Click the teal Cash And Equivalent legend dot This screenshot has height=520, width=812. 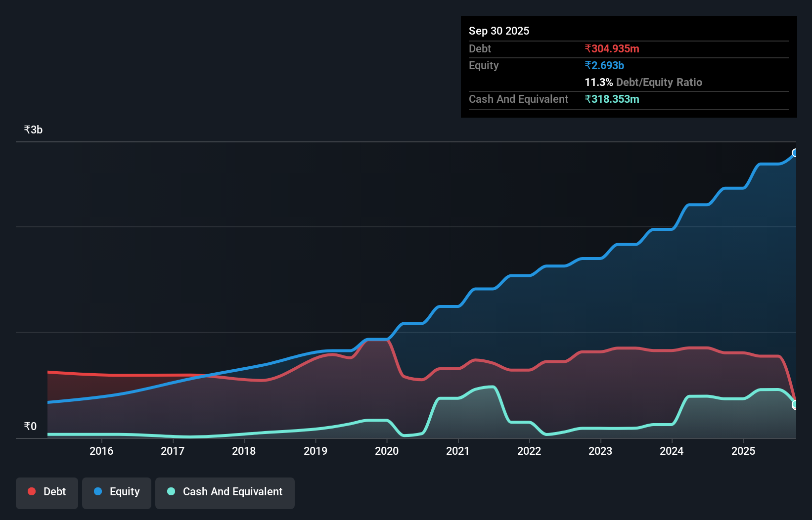click(171, 491)
